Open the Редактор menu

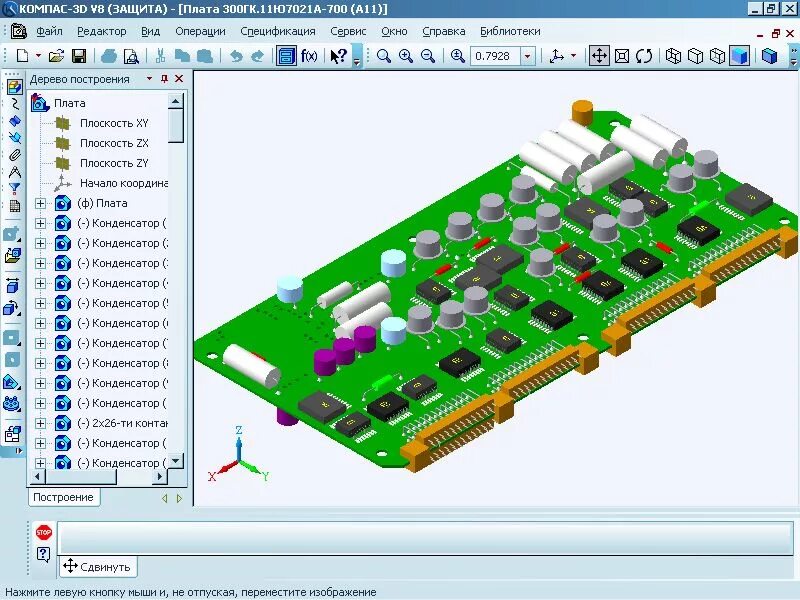coord(102,31)
